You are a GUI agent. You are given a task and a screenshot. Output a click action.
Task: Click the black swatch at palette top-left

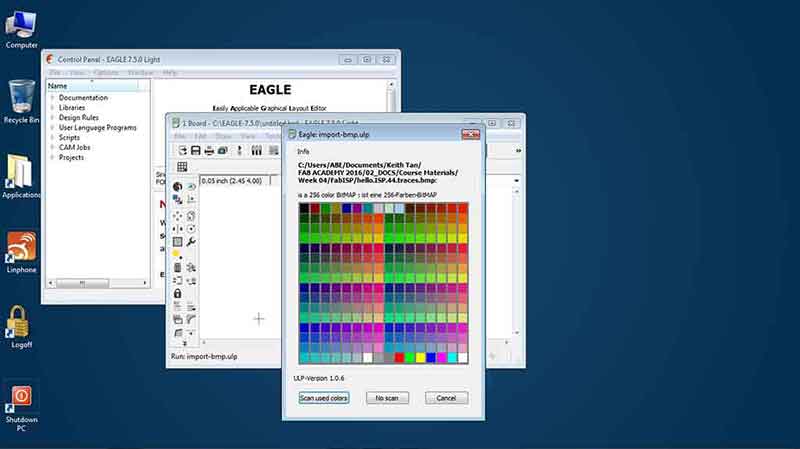coord(304,208)
